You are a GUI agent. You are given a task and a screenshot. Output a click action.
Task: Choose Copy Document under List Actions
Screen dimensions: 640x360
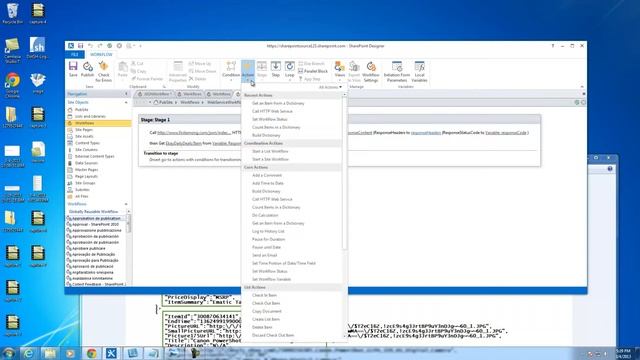pos(267,311)
